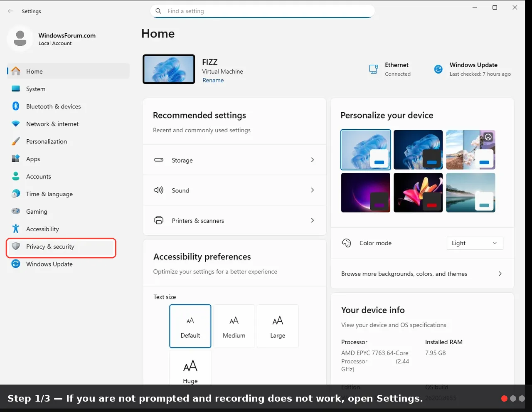Click the Gaming controller icon in sidebar
Image resolution: width=532 pixels, height=412 pixels.
pyautogui.click(x=16, y=211)
